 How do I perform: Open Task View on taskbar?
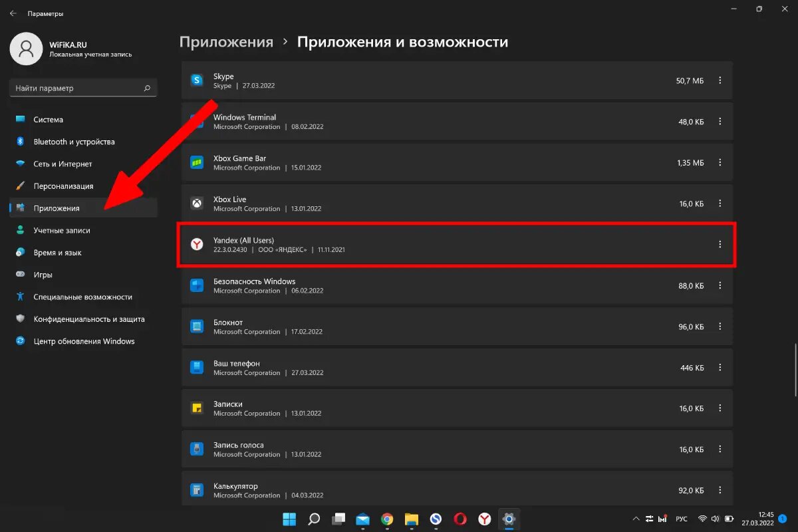click(x=339, y=519)
